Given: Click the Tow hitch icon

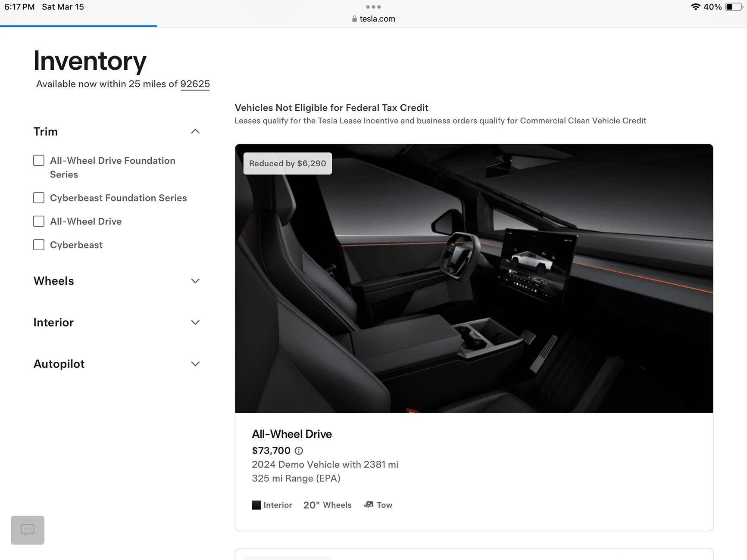Looking at the screenshot, I should point(369,504).
